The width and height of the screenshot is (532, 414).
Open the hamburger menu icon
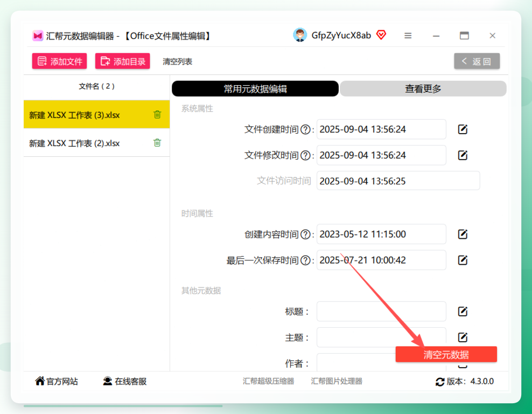click(408, 36)
